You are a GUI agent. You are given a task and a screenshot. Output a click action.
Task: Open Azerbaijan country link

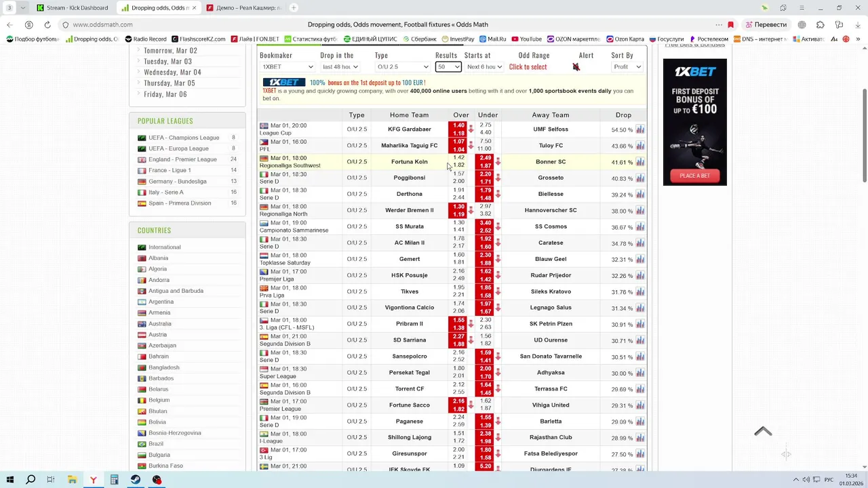point(162,346)
